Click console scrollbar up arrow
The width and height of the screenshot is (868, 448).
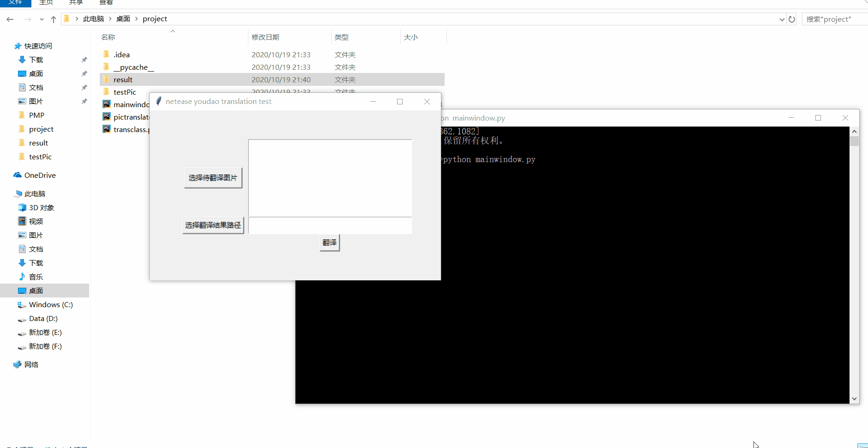tap(854, 131)
